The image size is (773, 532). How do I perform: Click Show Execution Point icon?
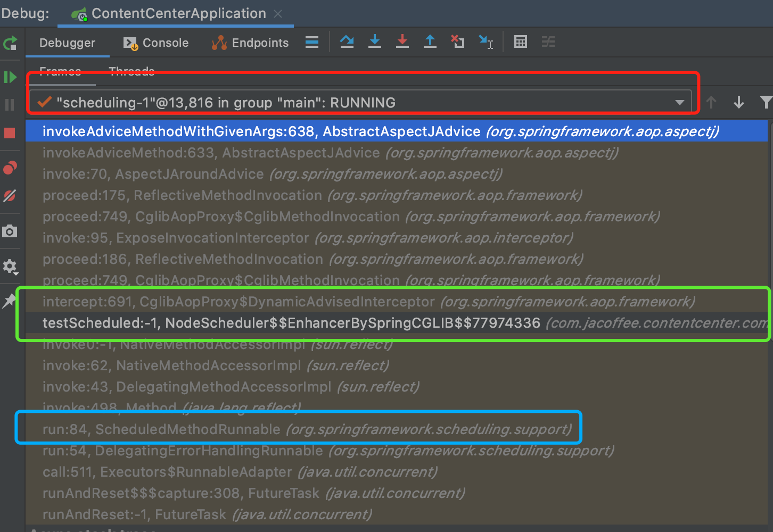(312, 42)
